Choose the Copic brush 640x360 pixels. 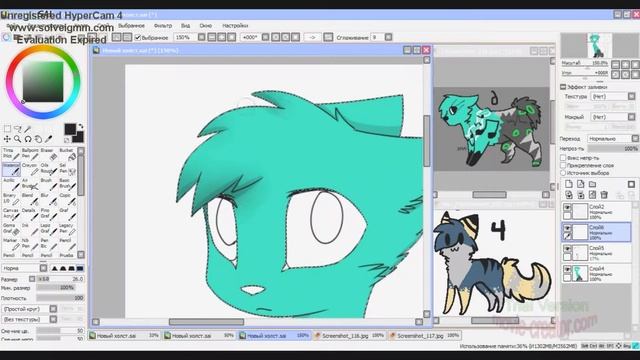[x=69, y=199]
